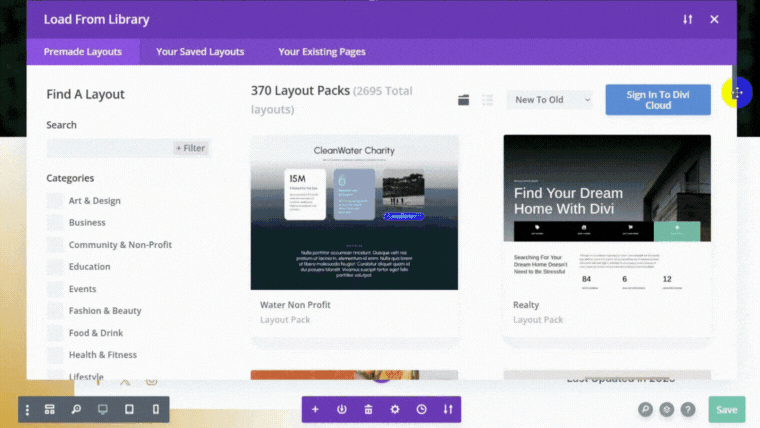Open the layers view icon
760x428 pixels.
(x=666, y=410)
